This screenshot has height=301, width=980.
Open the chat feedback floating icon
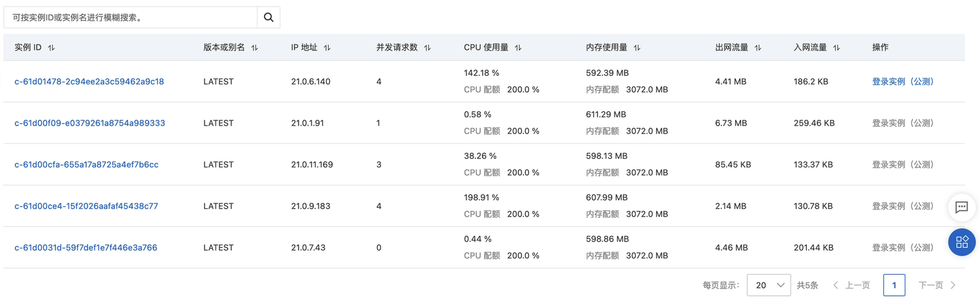pos(962,207)
